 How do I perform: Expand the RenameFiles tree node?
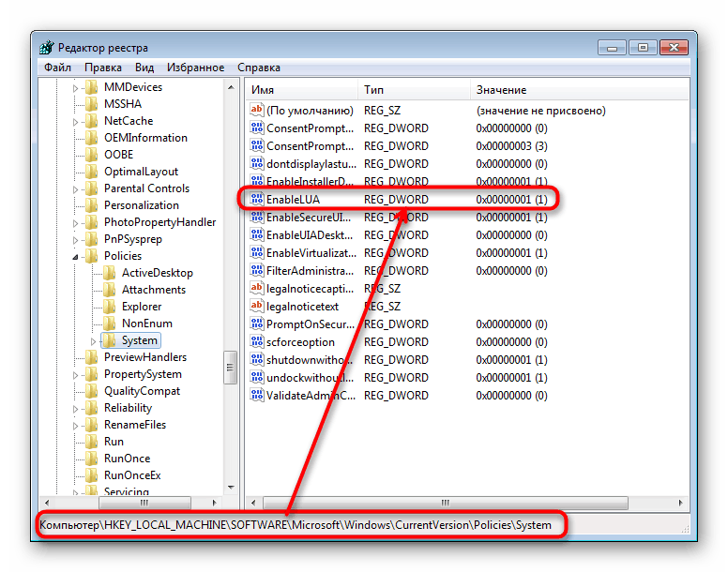tap(76, 426)
